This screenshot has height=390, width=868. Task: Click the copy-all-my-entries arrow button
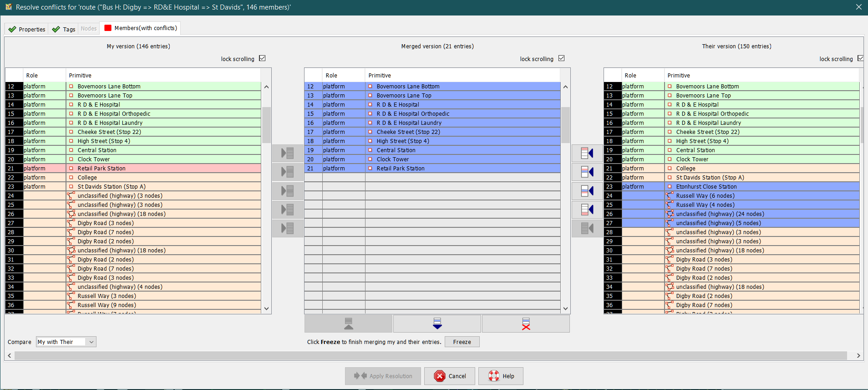coord(288,228)
